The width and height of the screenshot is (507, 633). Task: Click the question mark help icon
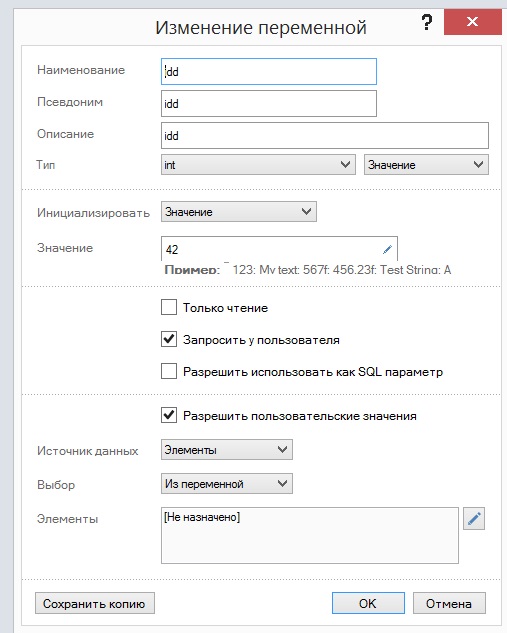click(x=426, y=23)
